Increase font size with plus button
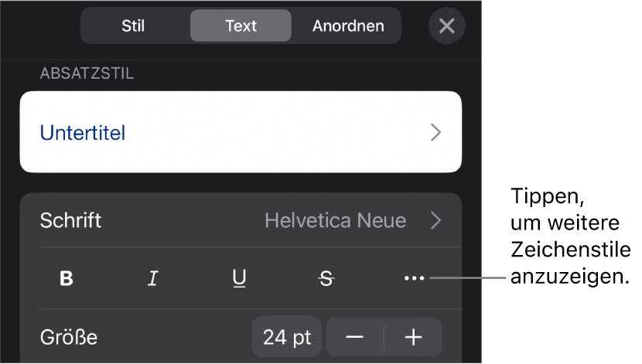 (x=414, y=337)
